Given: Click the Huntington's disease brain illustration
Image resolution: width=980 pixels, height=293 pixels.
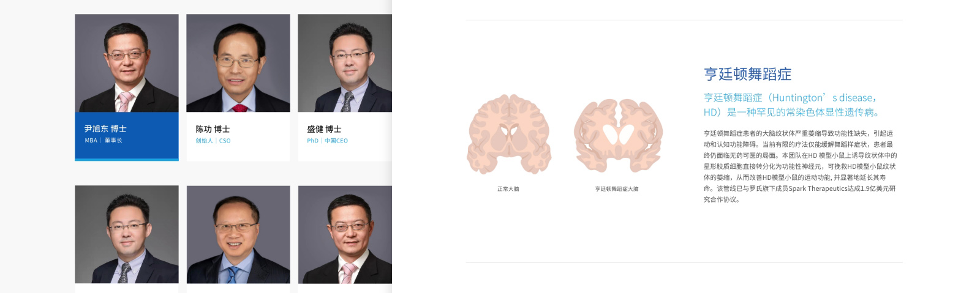Looking at the screenshot, I should click(618, 136).
